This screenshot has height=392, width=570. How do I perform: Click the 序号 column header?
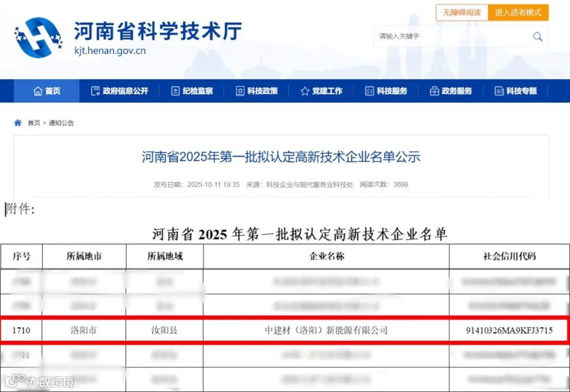pyautogui.click(x=22, y=256)
